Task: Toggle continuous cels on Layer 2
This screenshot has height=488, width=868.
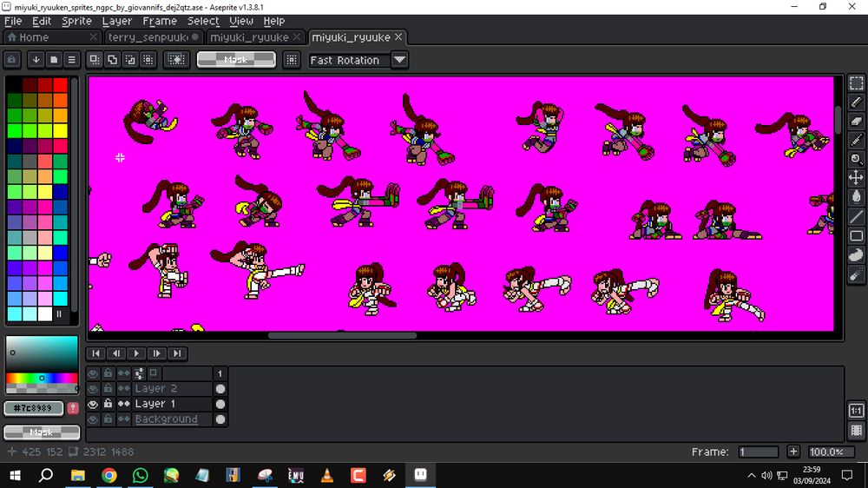Action: pyautogui.click(x=123, y=389)
